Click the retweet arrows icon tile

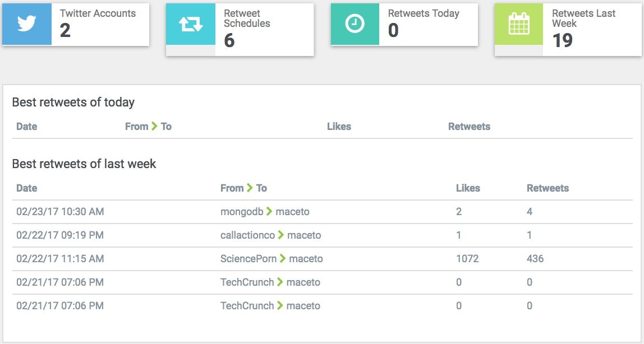point(190,24)
